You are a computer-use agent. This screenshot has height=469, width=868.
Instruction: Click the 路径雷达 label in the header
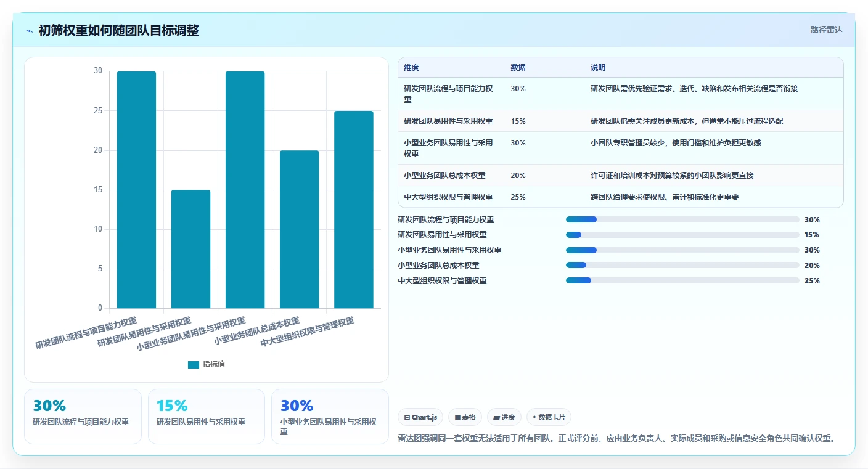tap(826, 30)
